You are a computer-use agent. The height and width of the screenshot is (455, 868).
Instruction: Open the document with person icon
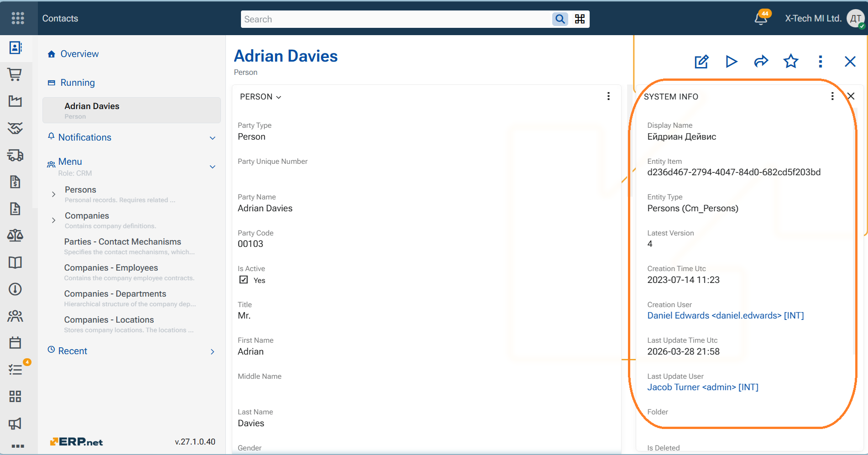click(16, 209)
